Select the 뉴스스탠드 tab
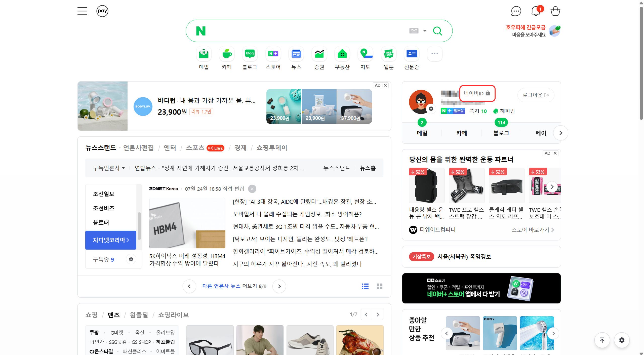The width and height of the screenshot is (644, 355). coord(101,148)
